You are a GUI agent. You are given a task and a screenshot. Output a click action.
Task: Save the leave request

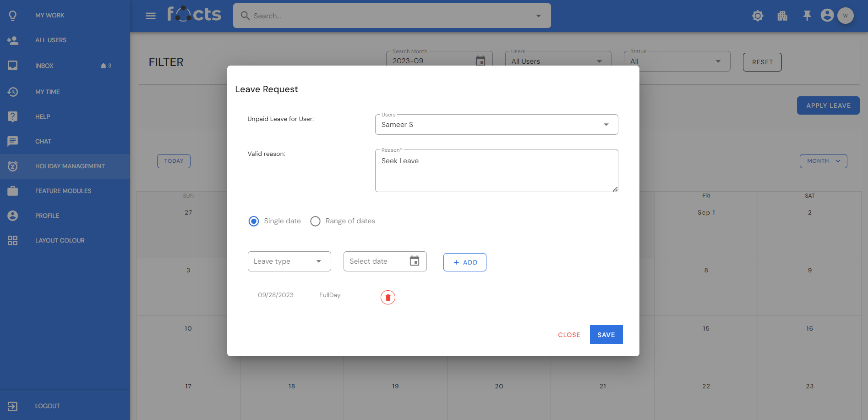606,335
